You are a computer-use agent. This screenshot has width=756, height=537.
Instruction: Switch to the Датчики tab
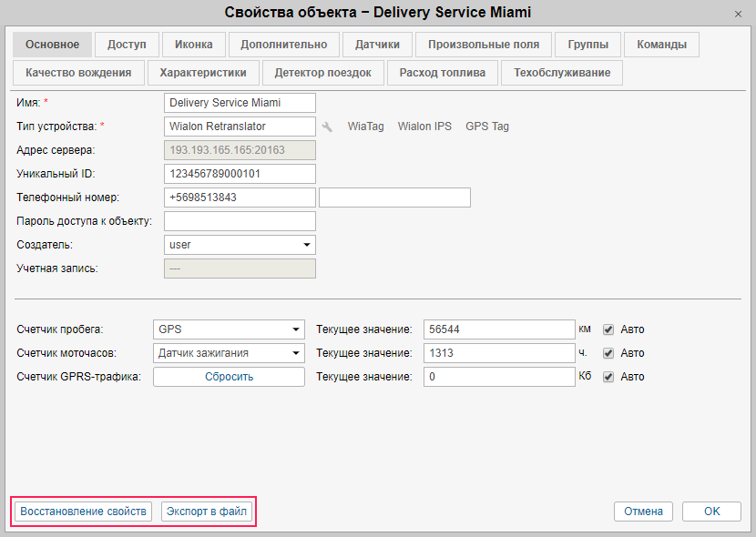click(x=377, y=45)
